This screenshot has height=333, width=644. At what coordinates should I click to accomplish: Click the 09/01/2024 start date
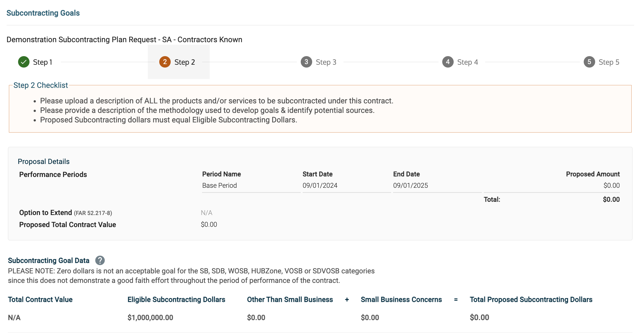[x=320, y=186]
